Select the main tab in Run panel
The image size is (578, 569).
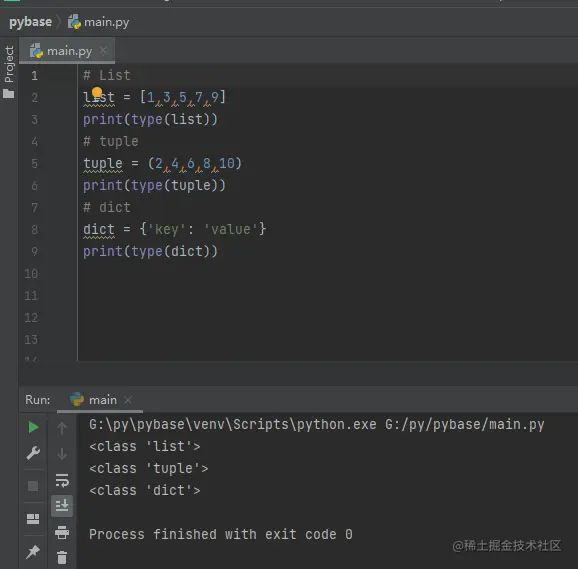(100, 400)
